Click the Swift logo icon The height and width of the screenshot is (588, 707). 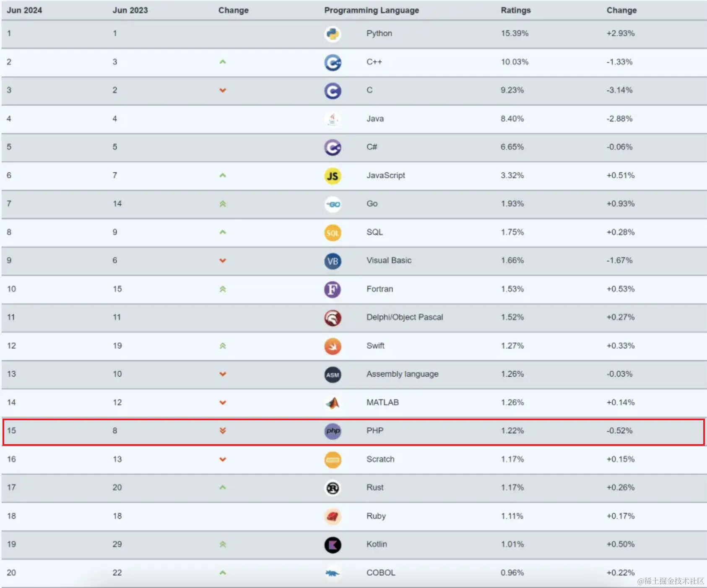coord(333,346)
